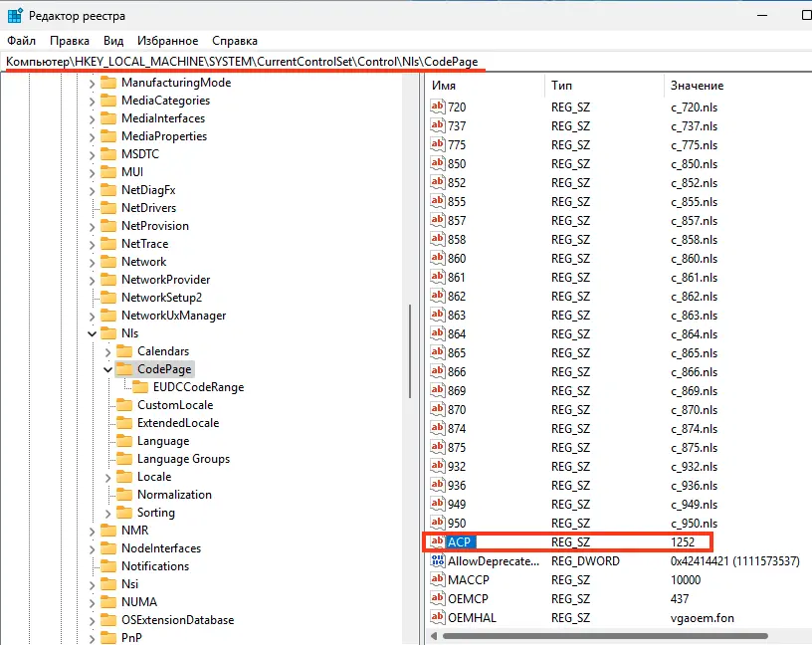Click the values pane horizontal scrollbar thumb

tap(605, 636)
